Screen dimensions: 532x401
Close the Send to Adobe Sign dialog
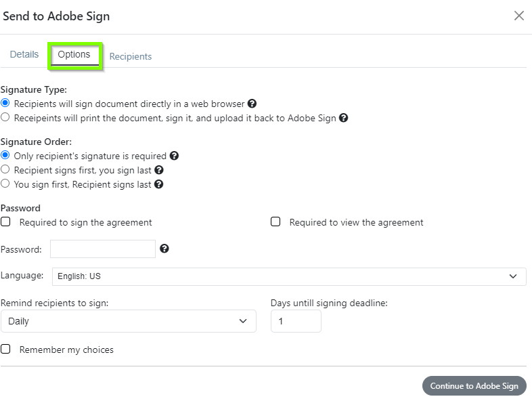pyautogui.click(x=518, y=16)
